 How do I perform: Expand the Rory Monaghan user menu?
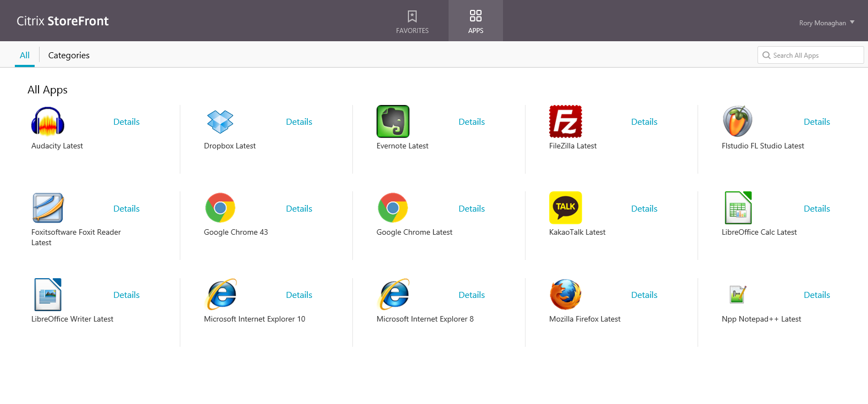pyautogui.click(x=827, y=23)
